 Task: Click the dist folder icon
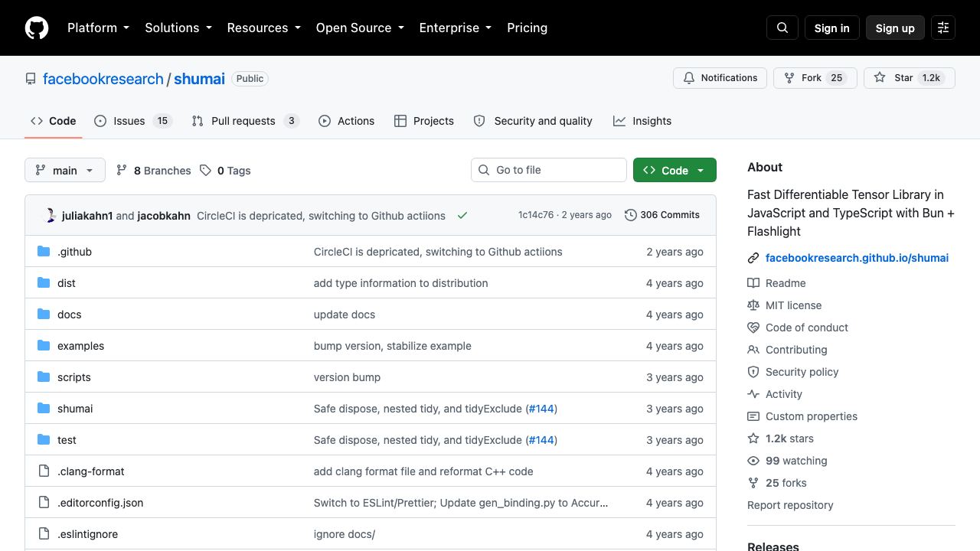[44, 283]
